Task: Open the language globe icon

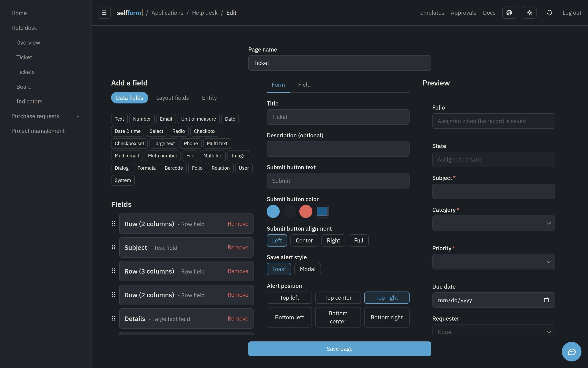Action: pos(509,13)
